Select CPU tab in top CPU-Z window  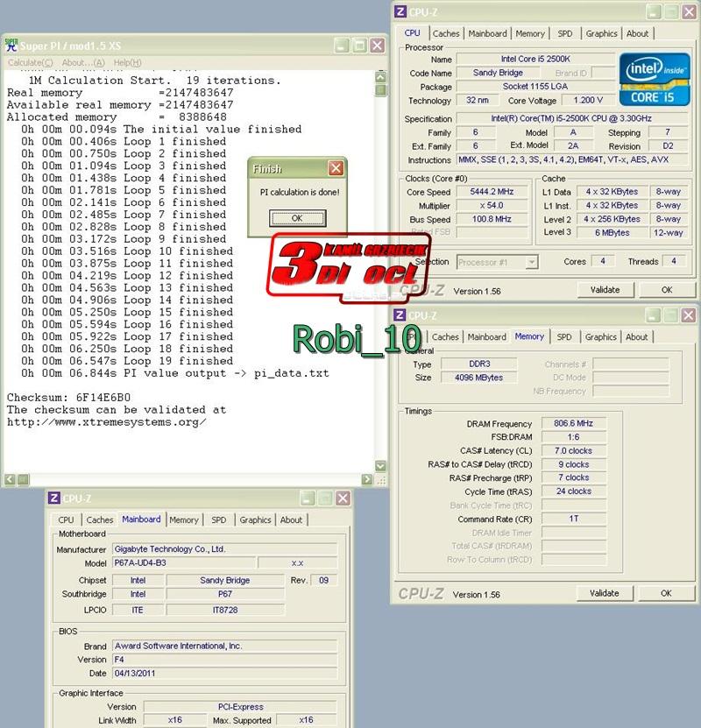[x=412, y=33]
